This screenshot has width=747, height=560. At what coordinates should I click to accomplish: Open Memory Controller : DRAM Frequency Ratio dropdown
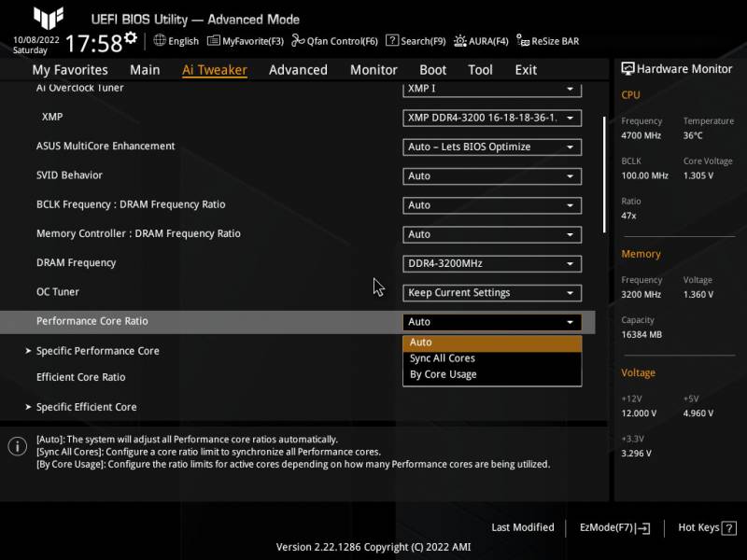click(492, 234)
